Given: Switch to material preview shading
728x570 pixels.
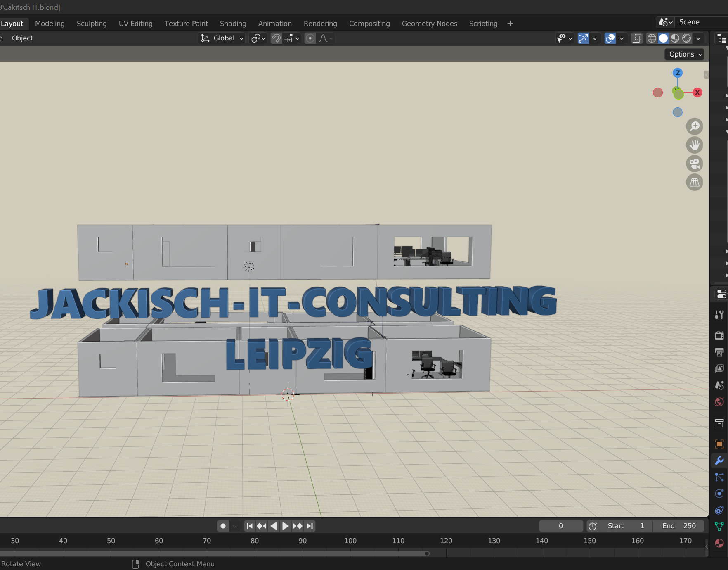Looking at the screenshot, I should pos(675,38).
